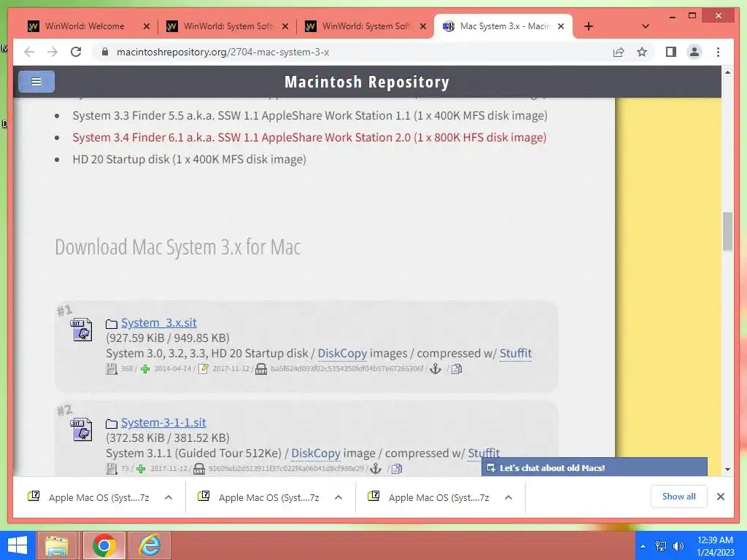
Task: Click the anchor icon in System_3.x.sit row
Action: tap(436, 369)
